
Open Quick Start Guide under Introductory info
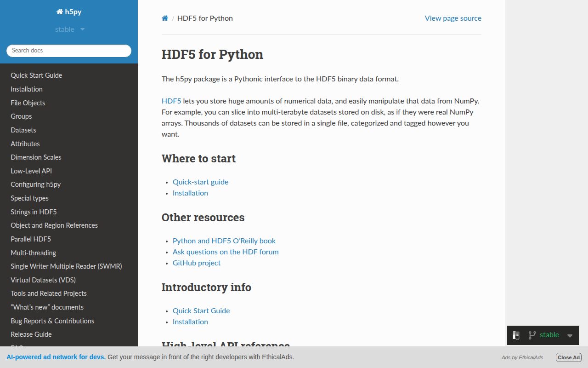[201, 311]
